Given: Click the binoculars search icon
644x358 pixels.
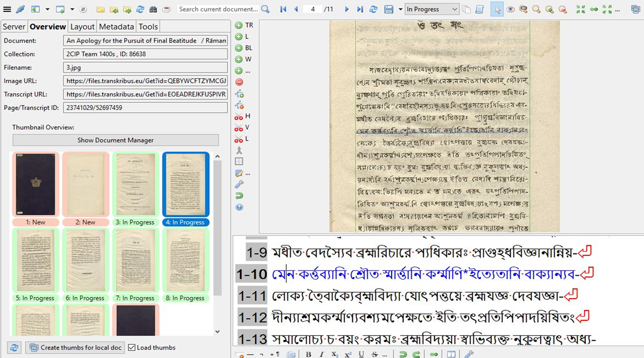Looking at the screenshot, I should click(x=153, y=9).
